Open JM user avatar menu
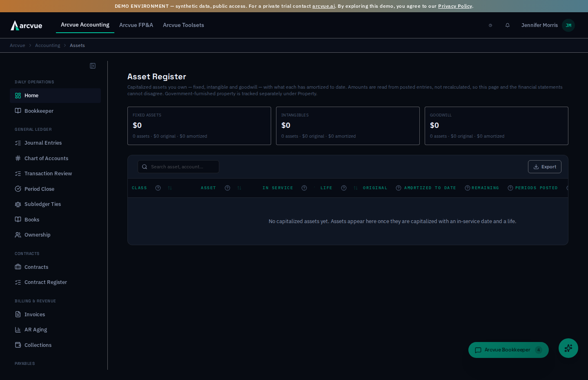Image resolution: width=588 pixels, height=380 pixels. [x=568, y=25]
